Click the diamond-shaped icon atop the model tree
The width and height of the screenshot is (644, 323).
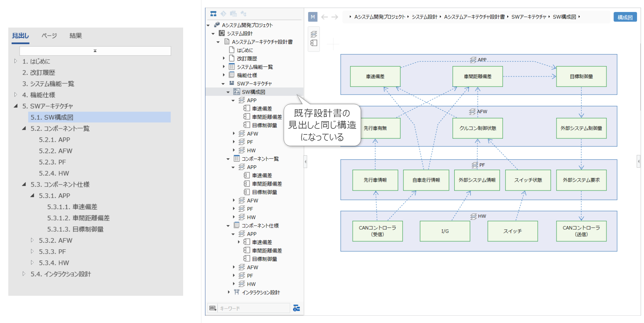223,14
